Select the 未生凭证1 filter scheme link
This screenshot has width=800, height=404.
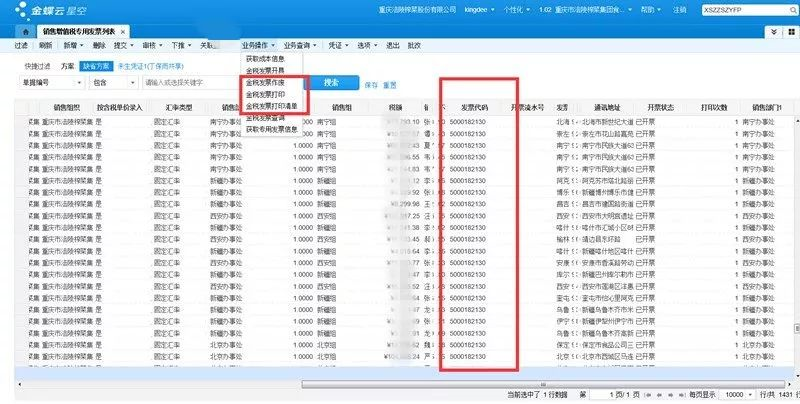pos(151,66)
